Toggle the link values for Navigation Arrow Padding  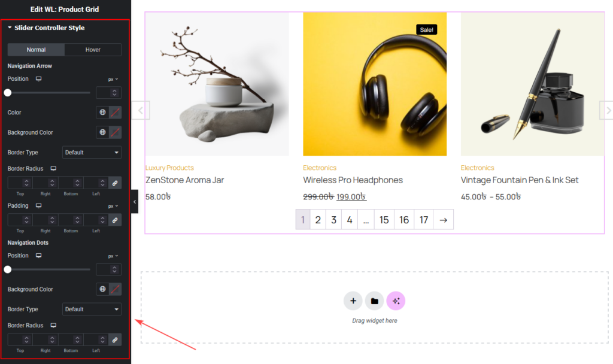(x=115, y=220)
